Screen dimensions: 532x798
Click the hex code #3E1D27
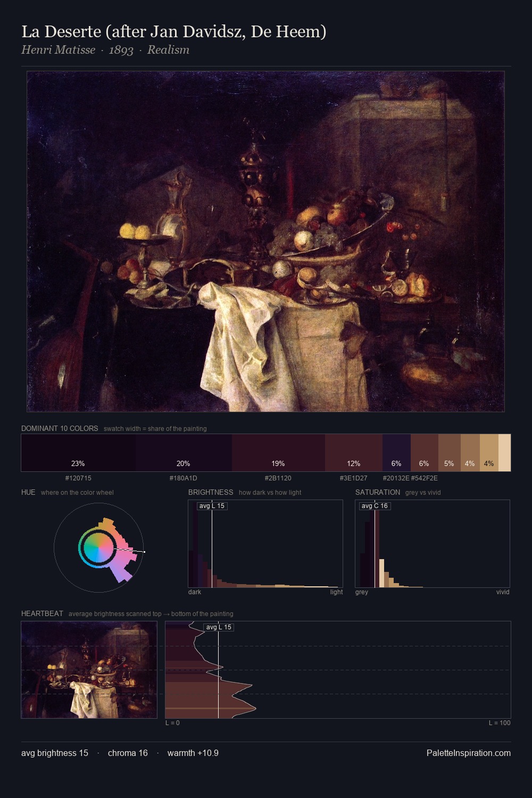[x=354, y=478]
